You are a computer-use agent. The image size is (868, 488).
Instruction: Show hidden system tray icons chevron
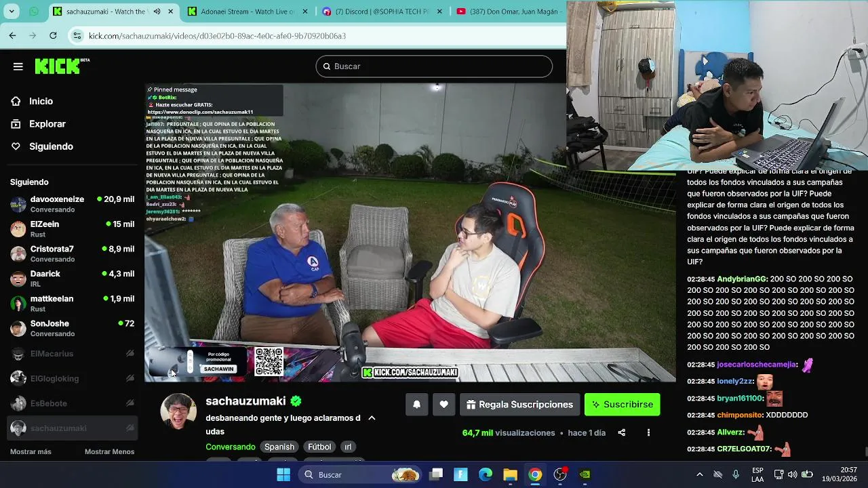pos(700,474)
